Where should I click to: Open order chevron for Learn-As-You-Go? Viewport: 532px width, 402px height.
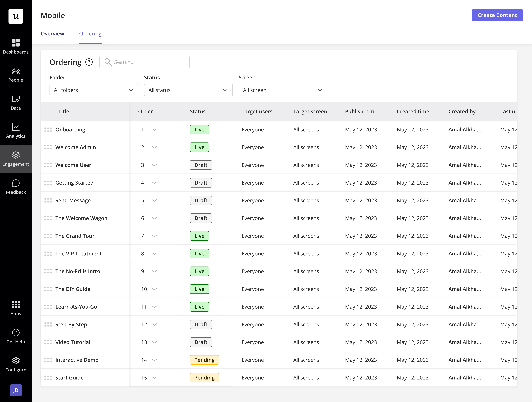(x=154, y=307)
